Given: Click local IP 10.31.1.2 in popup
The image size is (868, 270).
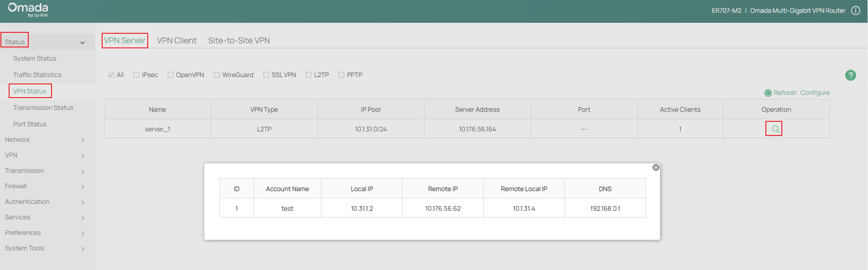Looking at the screenshot, I should pyautogui.click(x=361, y=208).
